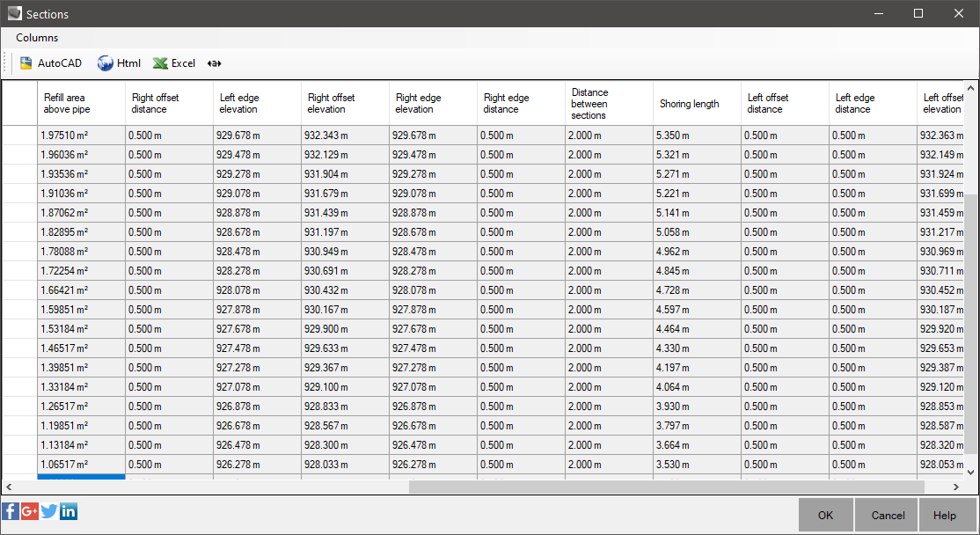Export table to AutoCAD

(x=51, y=63)
